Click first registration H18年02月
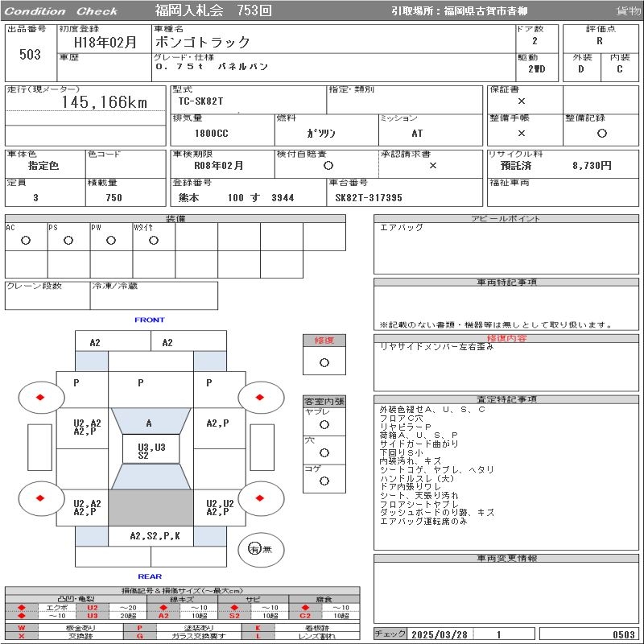 [x=105, y=43]
